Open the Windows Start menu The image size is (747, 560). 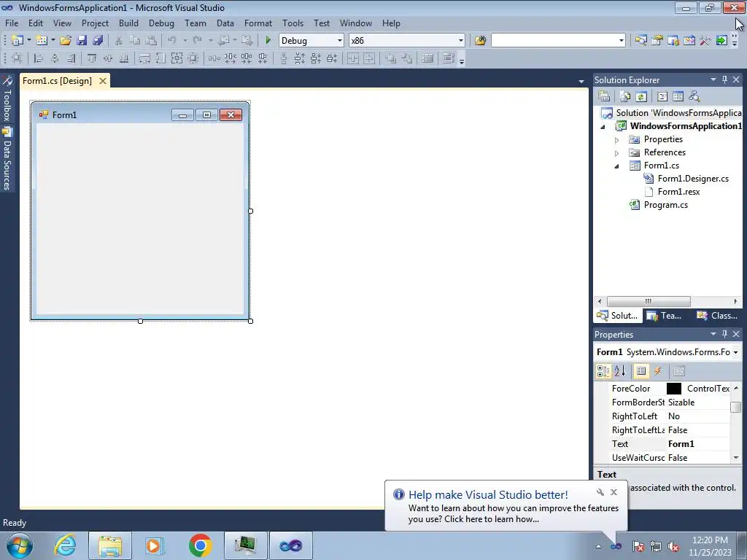tap(20, 545)
